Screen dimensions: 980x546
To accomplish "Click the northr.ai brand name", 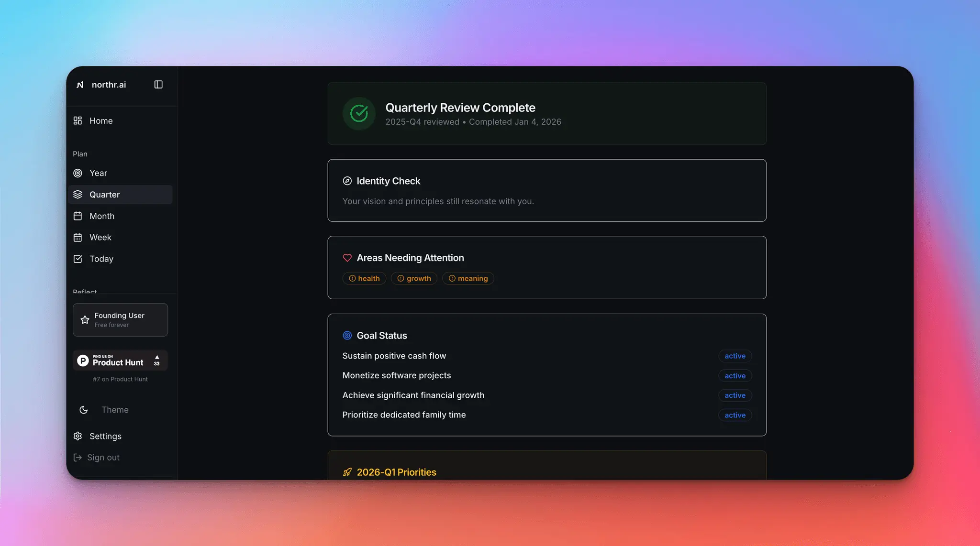I will (109, 85).
